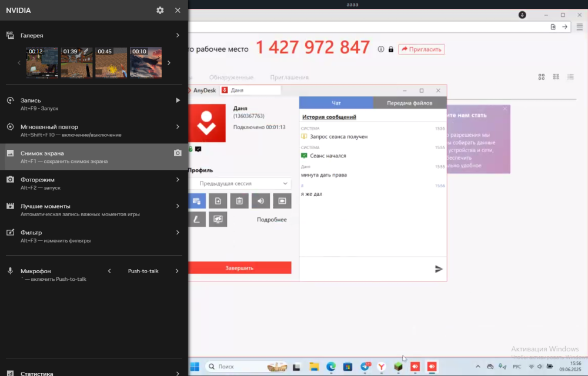Open the Передача файлов tab
The width and height of the screenshot is (588, 376).
click(x=409, y=103)
